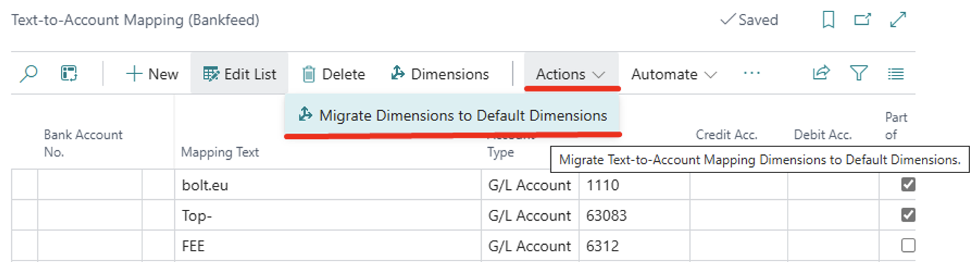Show more options ellipsis

pos(752,74)
